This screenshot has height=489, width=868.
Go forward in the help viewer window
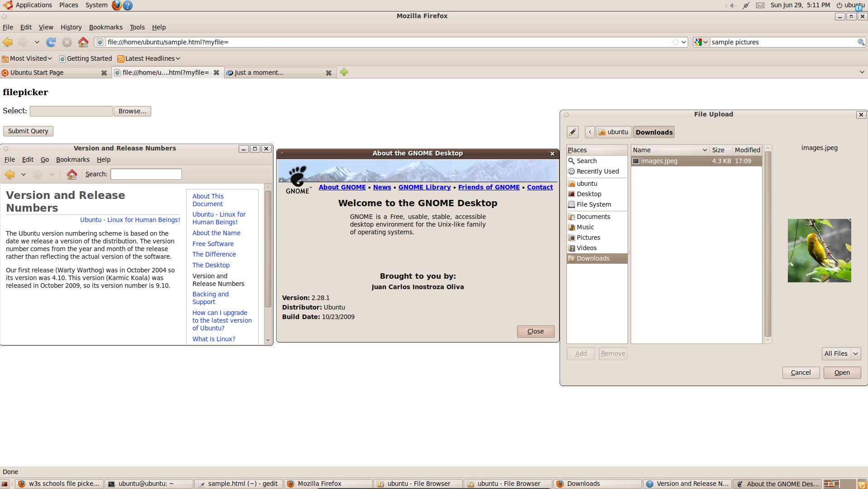tap(38, 174)
